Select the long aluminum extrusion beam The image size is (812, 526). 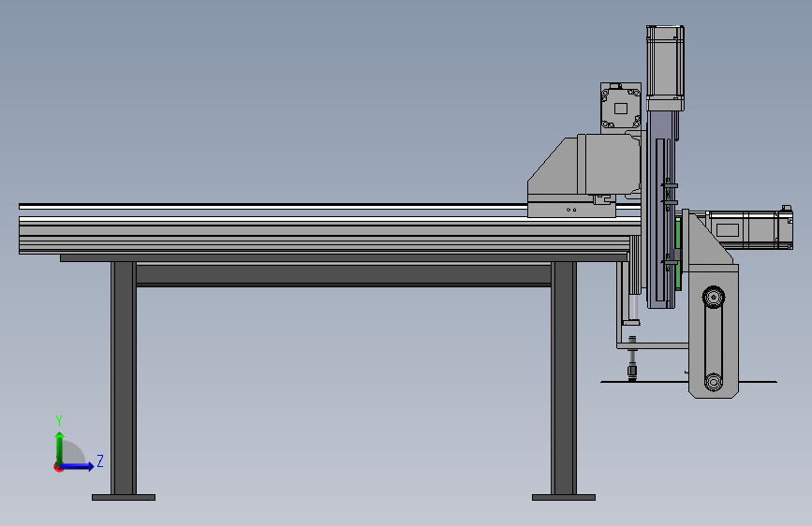330,236
